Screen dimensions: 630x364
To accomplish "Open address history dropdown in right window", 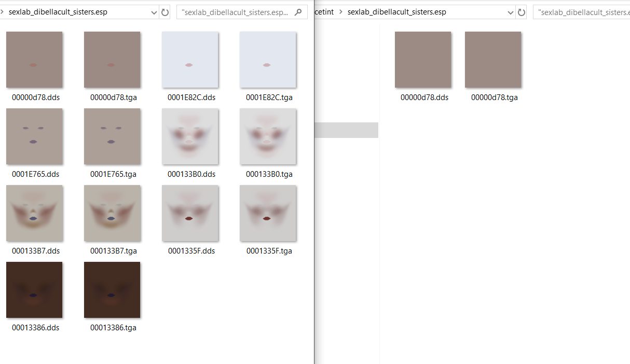I will [511, 12].
